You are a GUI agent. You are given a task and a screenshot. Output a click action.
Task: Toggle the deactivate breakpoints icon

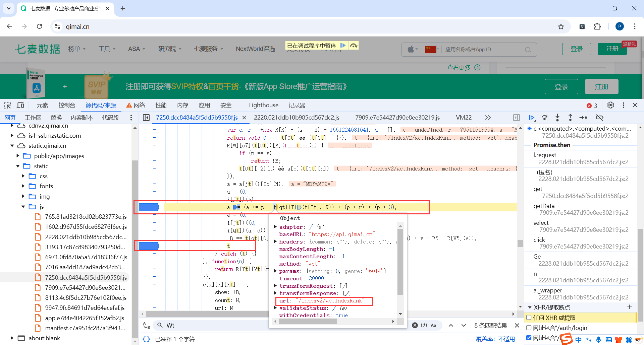coord(600,118)
